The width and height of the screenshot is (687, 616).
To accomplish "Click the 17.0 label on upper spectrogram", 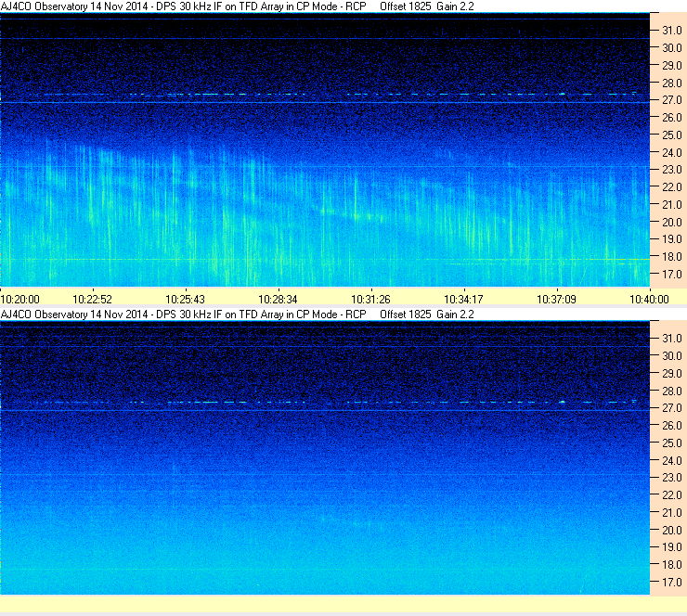I will point(671,275).
